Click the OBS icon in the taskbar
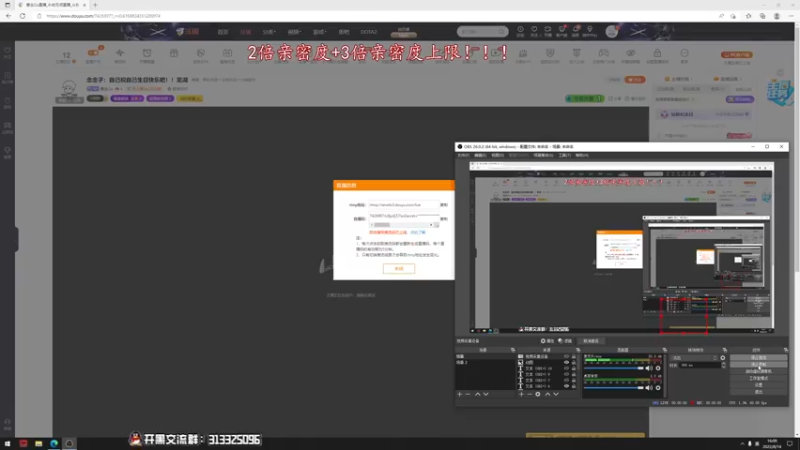 click(69, 443)
